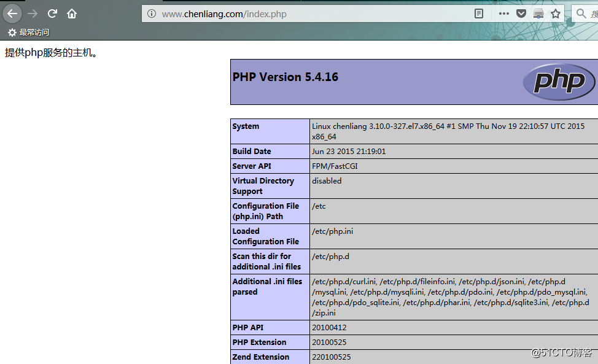
Task: Go back using the browser back arrow
Action: pos(12,14)
